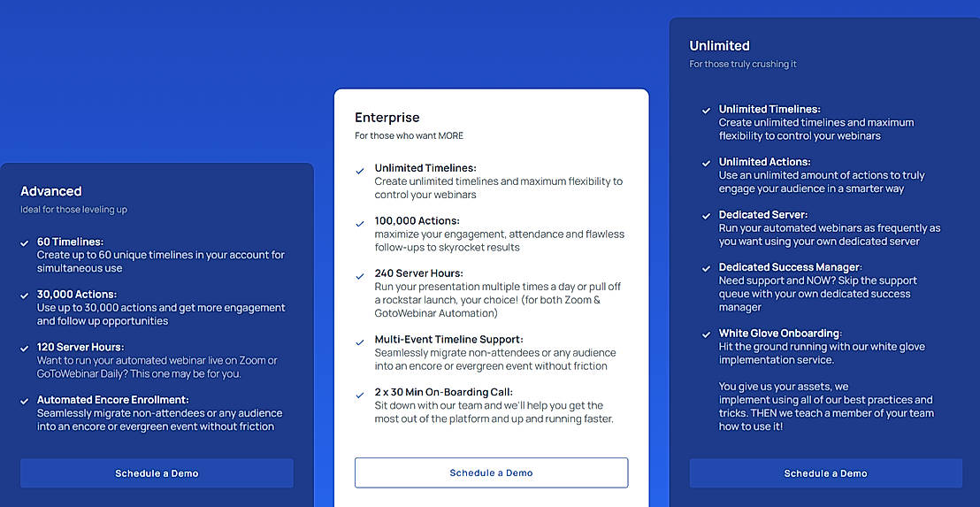
Task: Click the checkmark next to 100,000 Actions
Action: point(360,224)
